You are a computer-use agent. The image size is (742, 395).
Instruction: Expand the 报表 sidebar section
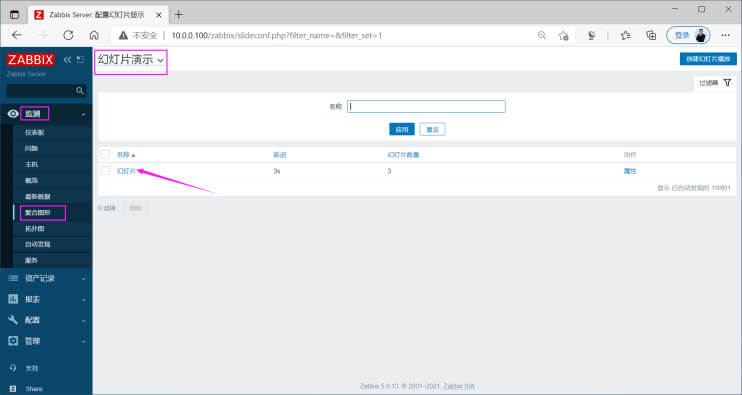click(x=46, y=299)
